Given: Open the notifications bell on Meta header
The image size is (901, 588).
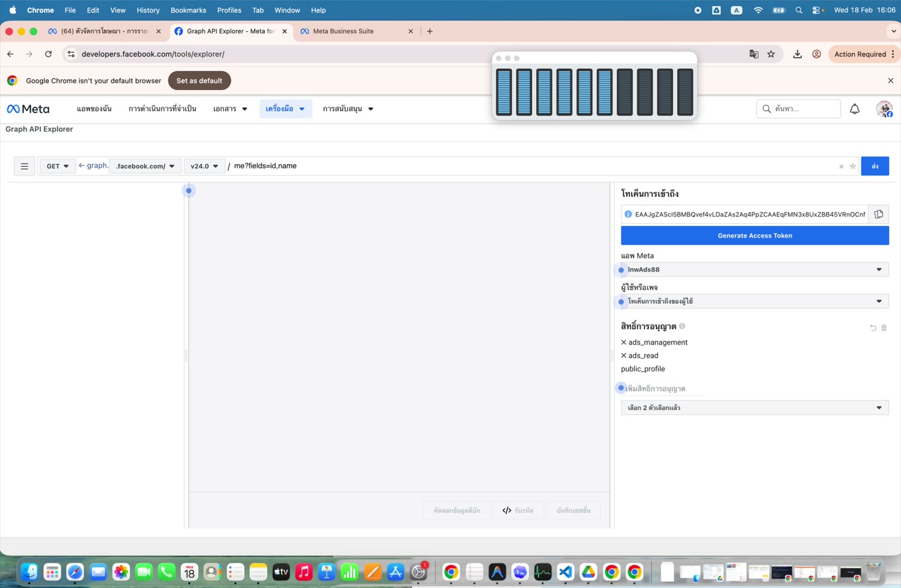Looking at the screenshot, I should [855, 109].
